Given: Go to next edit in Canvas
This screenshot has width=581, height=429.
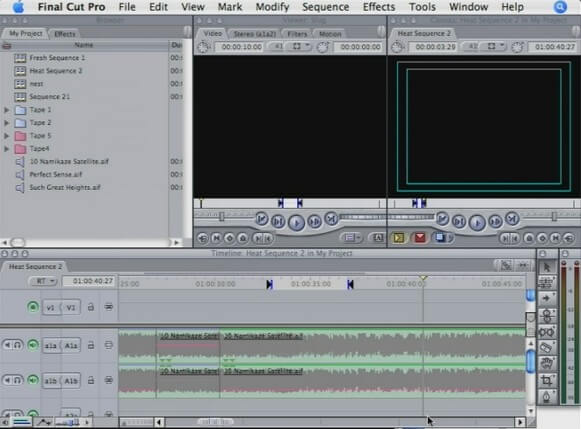Looking at the screenshot, I should (512, 219).
